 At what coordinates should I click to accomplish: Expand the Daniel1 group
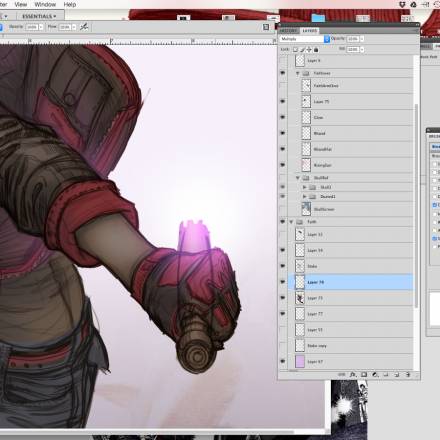304,197
